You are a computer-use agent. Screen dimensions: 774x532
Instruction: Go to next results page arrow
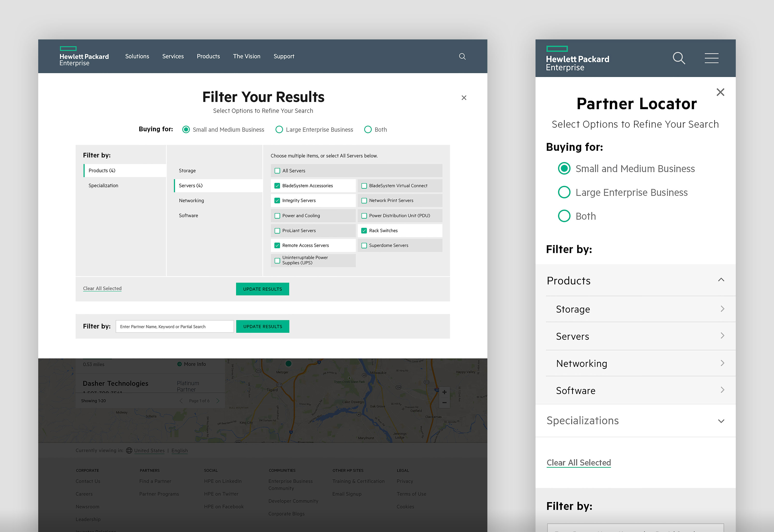tap(218, 401)
